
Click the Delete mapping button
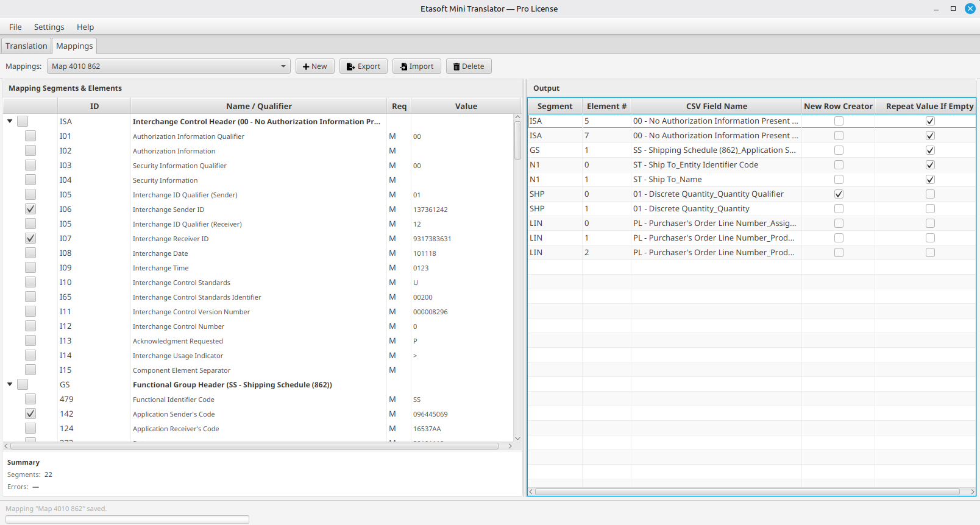pyautogui.click(x=469, y=66)
